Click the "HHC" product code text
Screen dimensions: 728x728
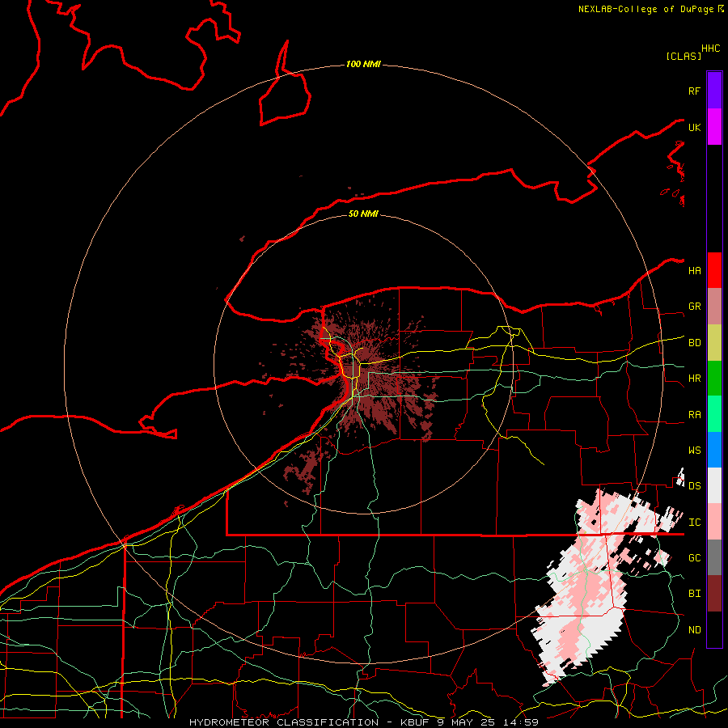tap(710, 49)
